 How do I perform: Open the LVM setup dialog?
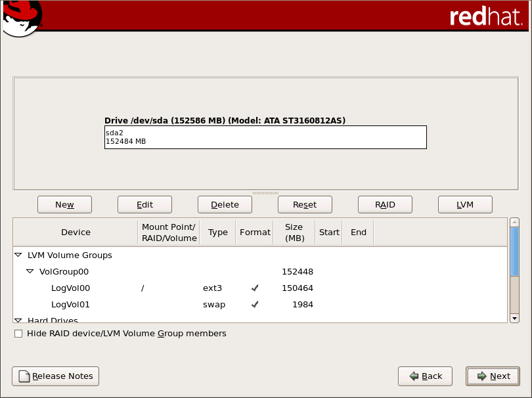pyautogui.click(x=465, y=204)
